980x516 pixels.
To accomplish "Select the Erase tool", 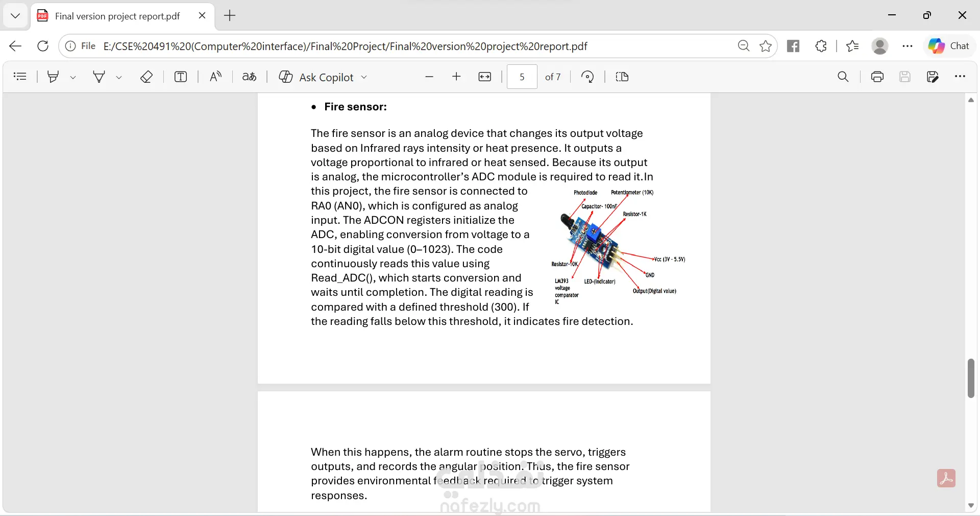I will pyautogui.click(x=146, y=77).
